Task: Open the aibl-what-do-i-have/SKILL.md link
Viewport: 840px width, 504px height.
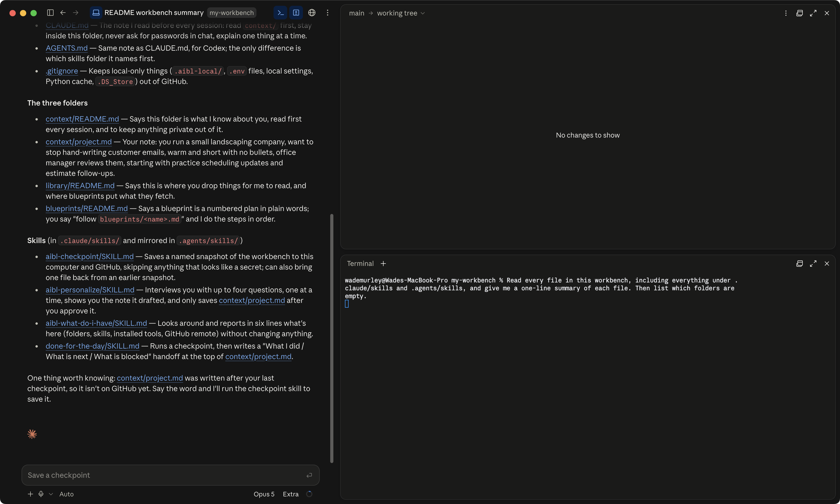Action: [96, 323]
